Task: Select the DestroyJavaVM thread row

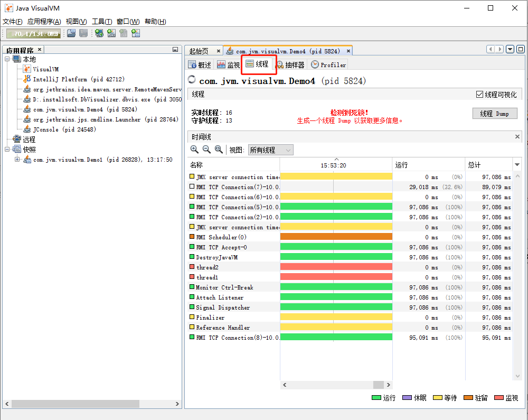Action: click(x=350, y=257)
